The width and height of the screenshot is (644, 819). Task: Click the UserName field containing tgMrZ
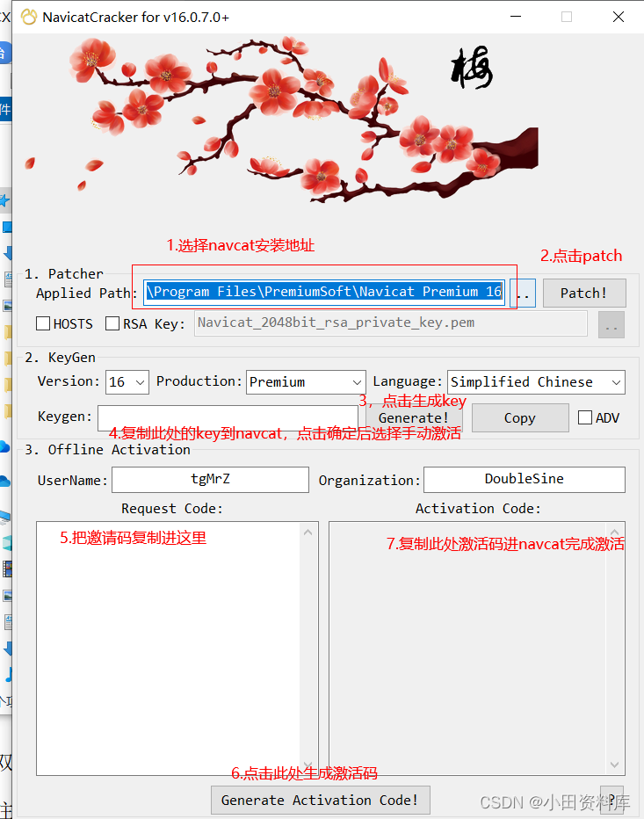(x=211, y=480)
